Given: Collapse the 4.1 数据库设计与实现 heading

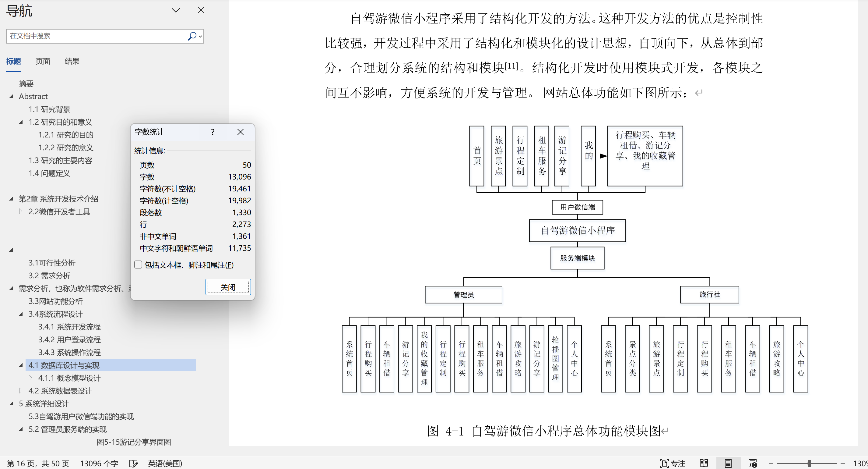Looking at the screenshot, I should 21,365.
